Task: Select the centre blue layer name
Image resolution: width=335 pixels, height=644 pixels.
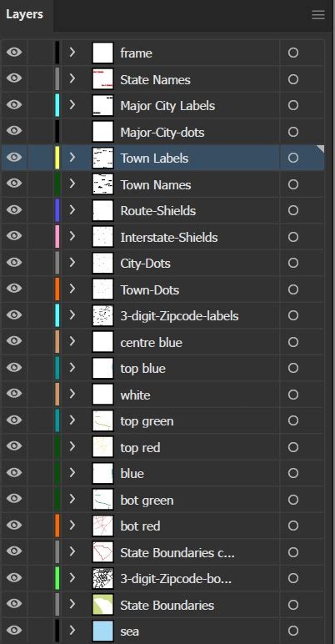Action: pyautogui.click(x=151, y=343)
